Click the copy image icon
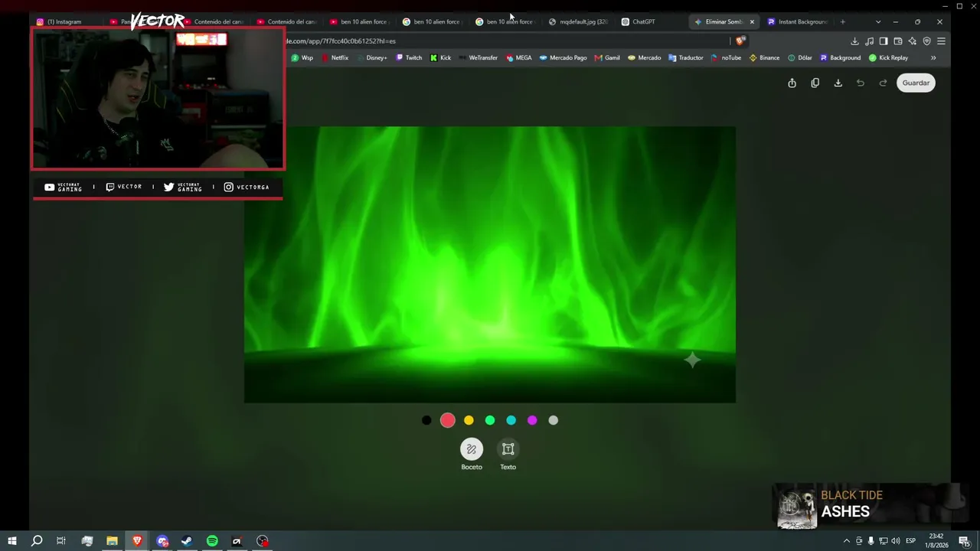Screen dimensions: 980x551 [x=815, y=83]
